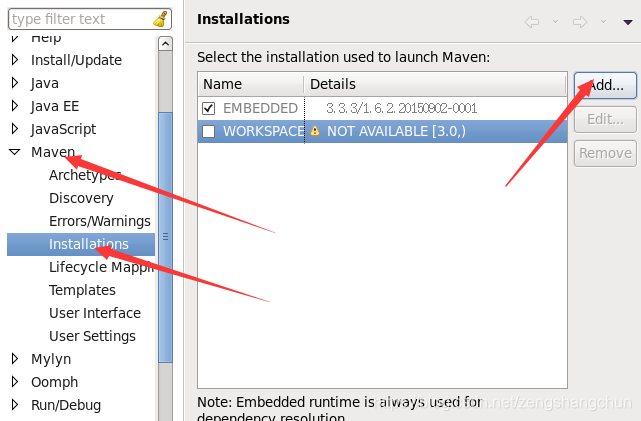Image resolution: width=641 pixels, height=421 pixels.
Task: Go forward with the right arrow icon
Action: point(580,22)
